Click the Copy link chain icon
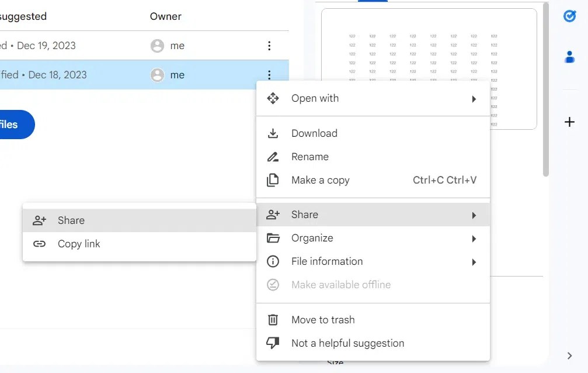Screen dimensions: 588x373 click(39, 244)
